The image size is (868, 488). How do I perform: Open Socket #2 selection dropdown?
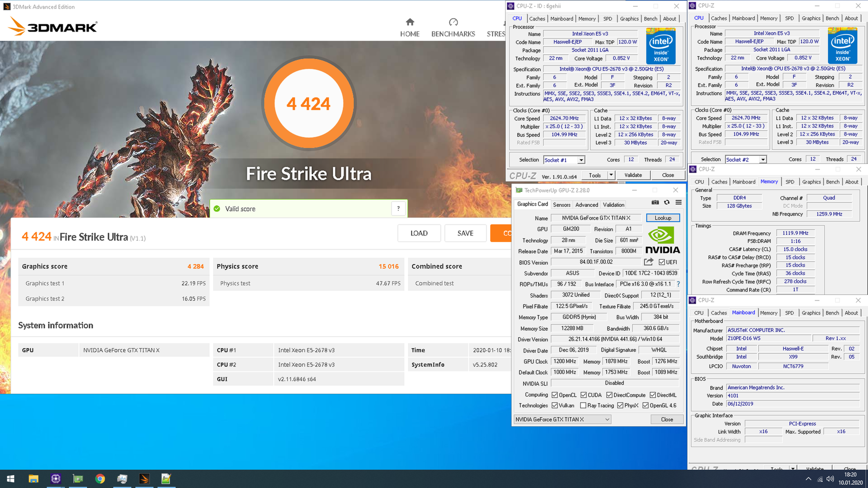[x=746, y=160]
